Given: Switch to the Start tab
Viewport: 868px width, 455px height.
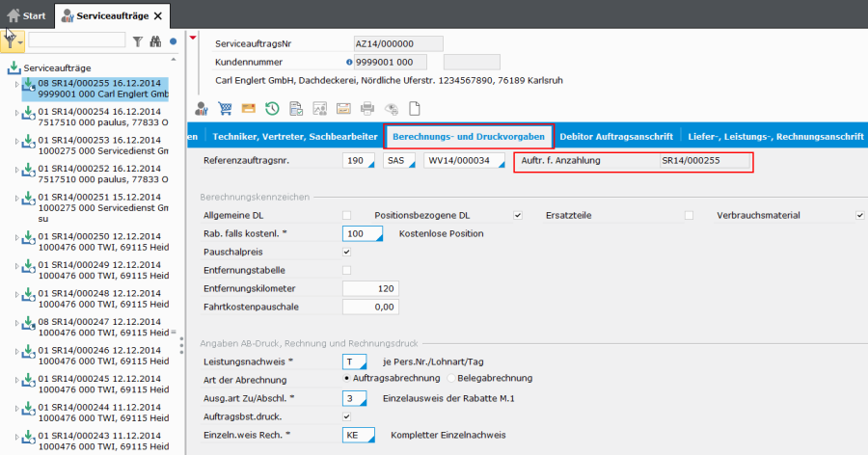Looking at the screenshot, I should [x=27, y=15].
